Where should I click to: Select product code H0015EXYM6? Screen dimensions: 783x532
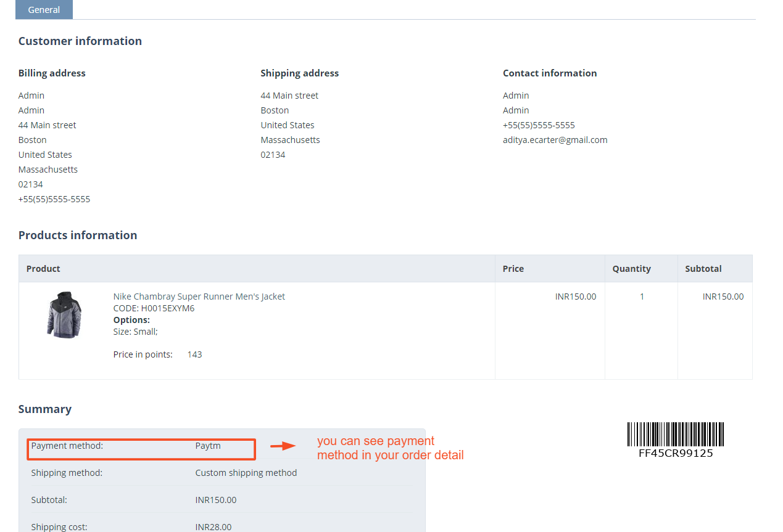click(168, 308)
